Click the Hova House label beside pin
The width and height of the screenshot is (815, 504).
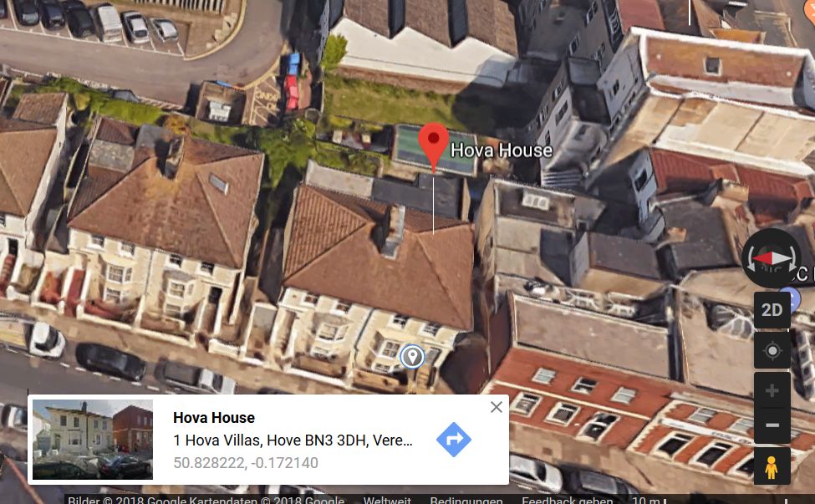coord(501,150)
